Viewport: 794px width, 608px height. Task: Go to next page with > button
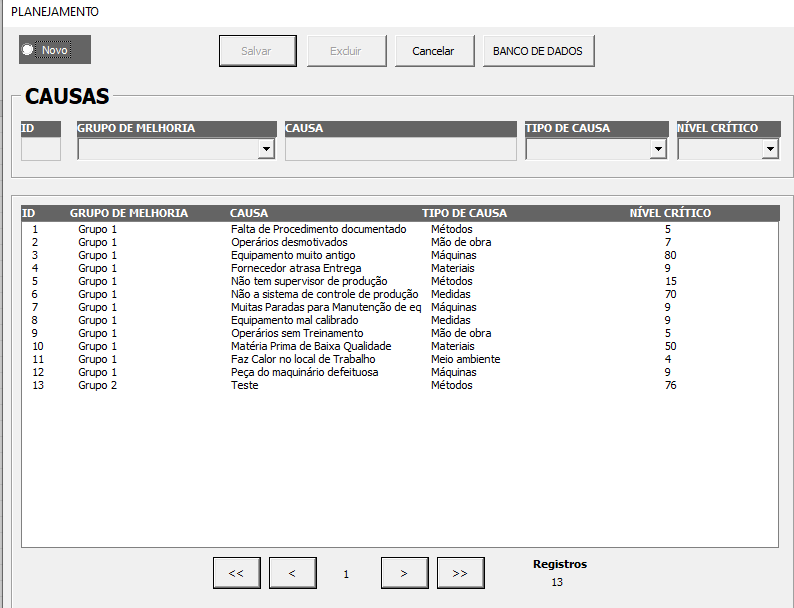[x=405, y=573]
